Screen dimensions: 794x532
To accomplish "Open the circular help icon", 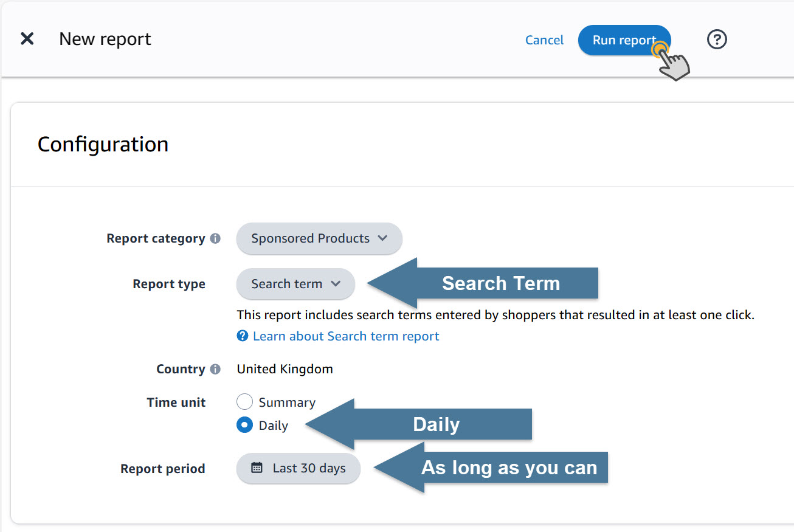I will 716,39.
